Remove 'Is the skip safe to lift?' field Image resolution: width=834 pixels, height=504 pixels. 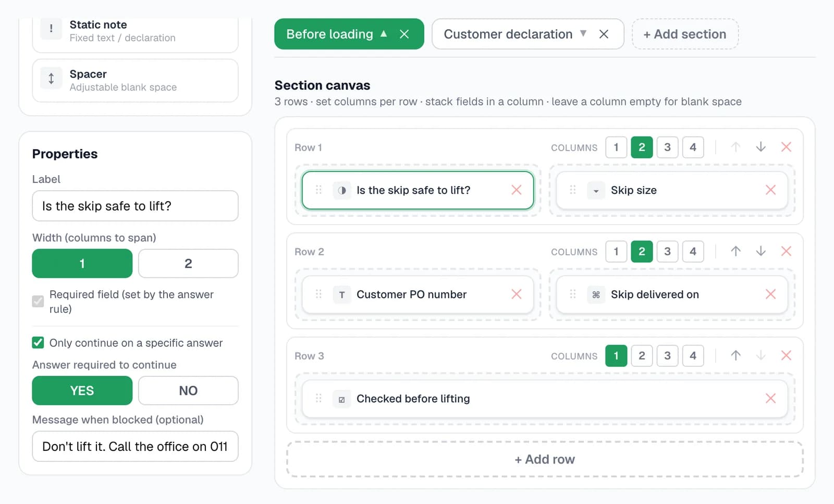click(x=516, y=190)
